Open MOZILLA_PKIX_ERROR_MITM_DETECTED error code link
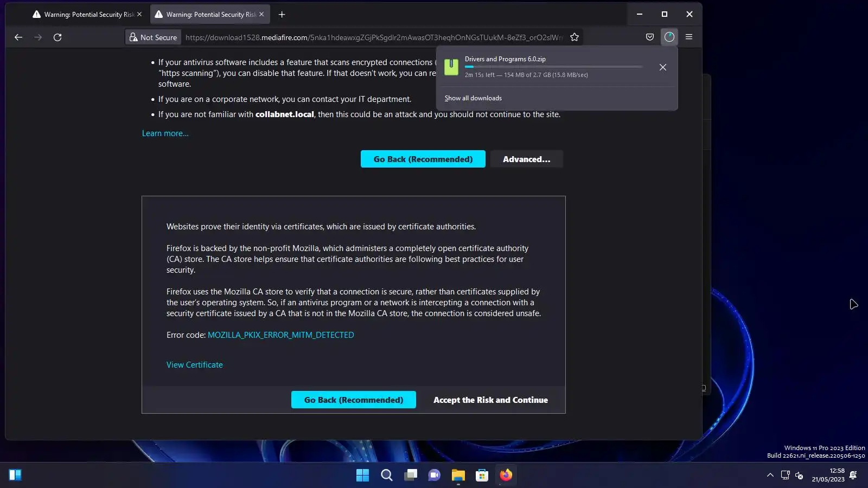Image resolution: width=868 pixels, height=488 pixels. coord(281,335)
